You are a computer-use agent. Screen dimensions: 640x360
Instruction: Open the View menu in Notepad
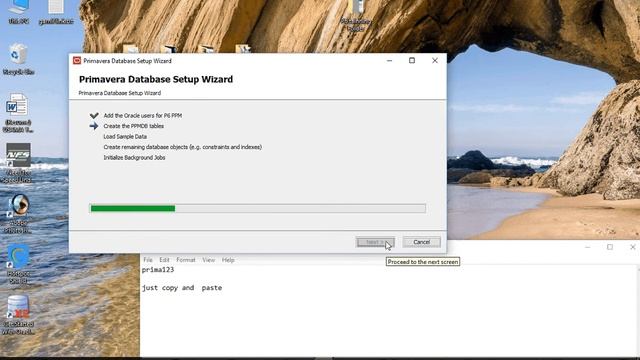tap(209, 260)
